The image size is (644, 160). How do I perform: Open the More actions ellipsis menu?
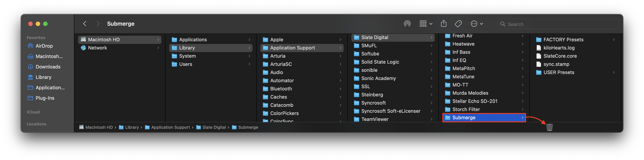pyautogui.click(x=477, y=24)
